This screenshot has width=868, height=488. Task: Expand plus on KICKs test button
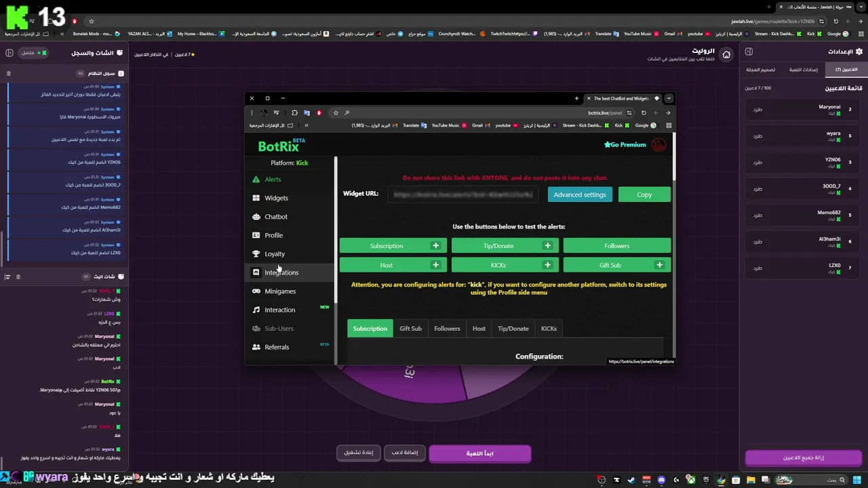(x=548, y=265)
